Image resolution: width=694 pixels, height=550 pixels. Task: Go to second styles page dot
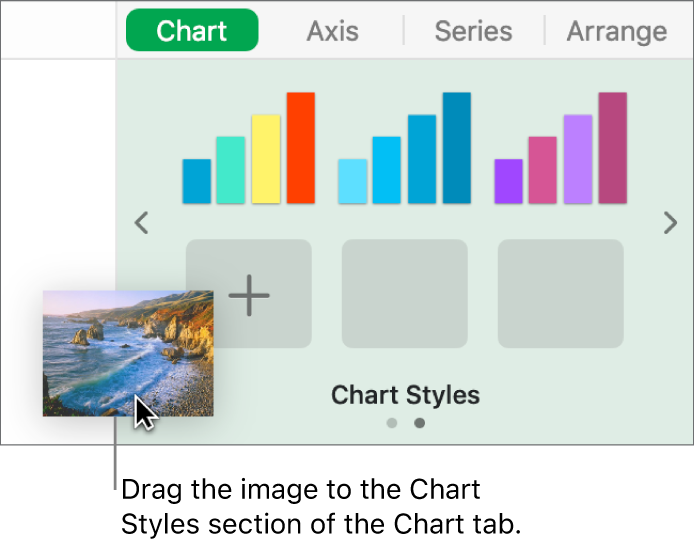pyautogui.click(x=419, y=423)
